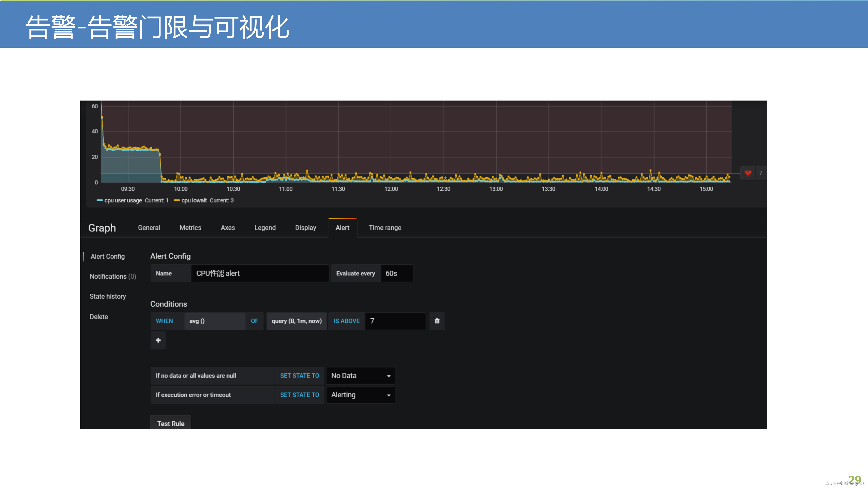Screen dimensions: 868x488
Task: Click the Evaluate every 60s field
Action: 396,273
